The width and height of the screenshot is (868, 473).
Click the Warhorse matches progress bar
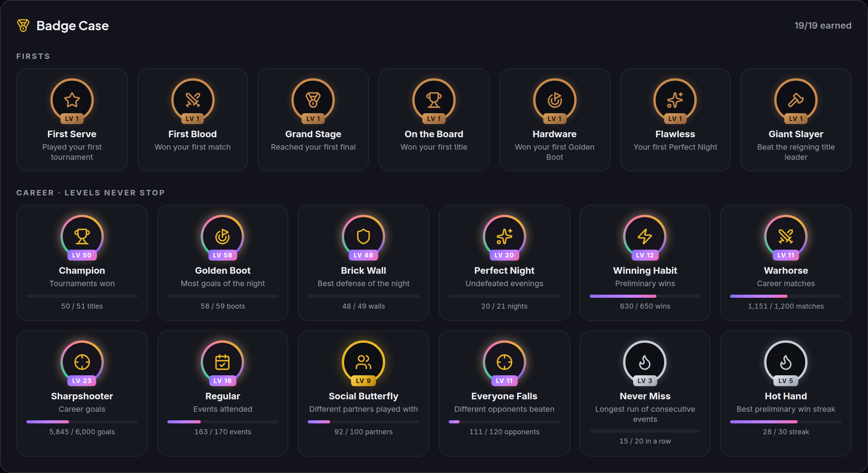point(786,296)
